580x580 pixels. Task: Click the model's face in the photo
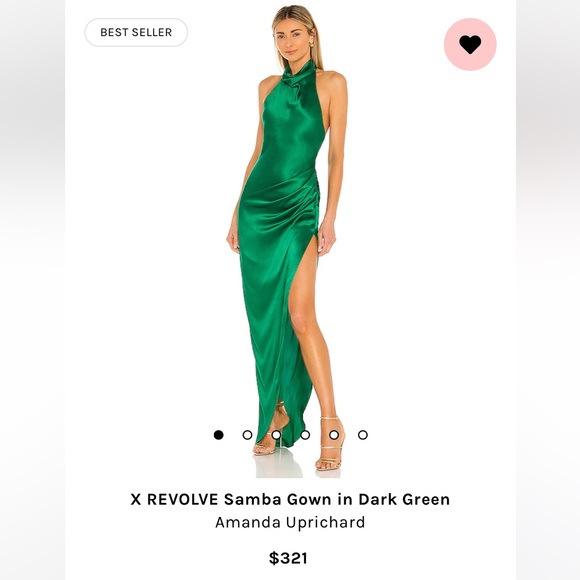point(295,39)
